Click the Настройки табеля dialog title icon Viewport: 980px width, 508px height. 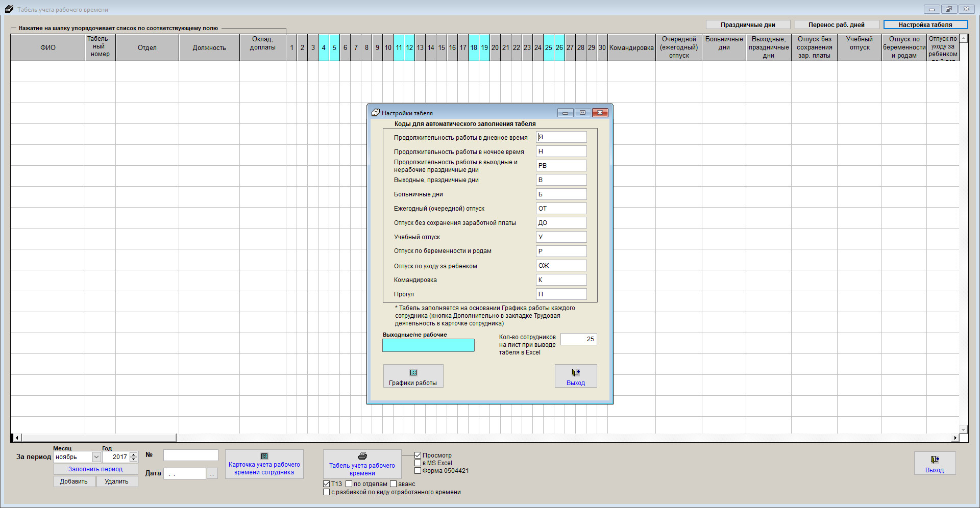coord(376,113)
